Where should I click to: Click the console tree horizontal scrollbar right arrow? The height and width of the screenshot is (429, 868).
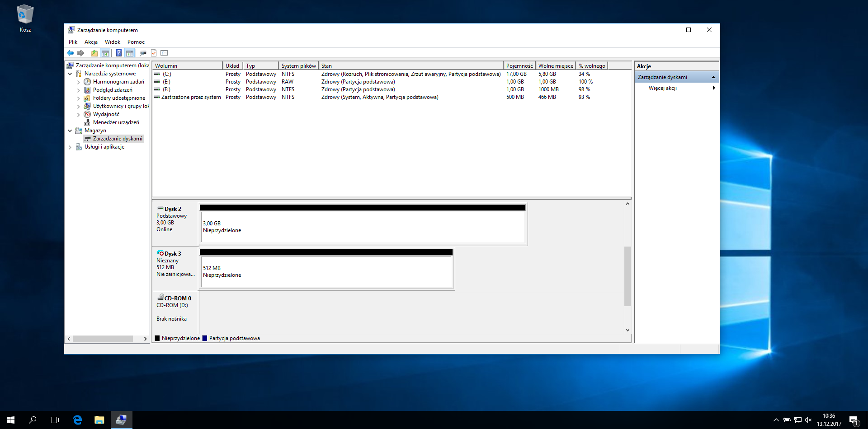pos(145,339)
